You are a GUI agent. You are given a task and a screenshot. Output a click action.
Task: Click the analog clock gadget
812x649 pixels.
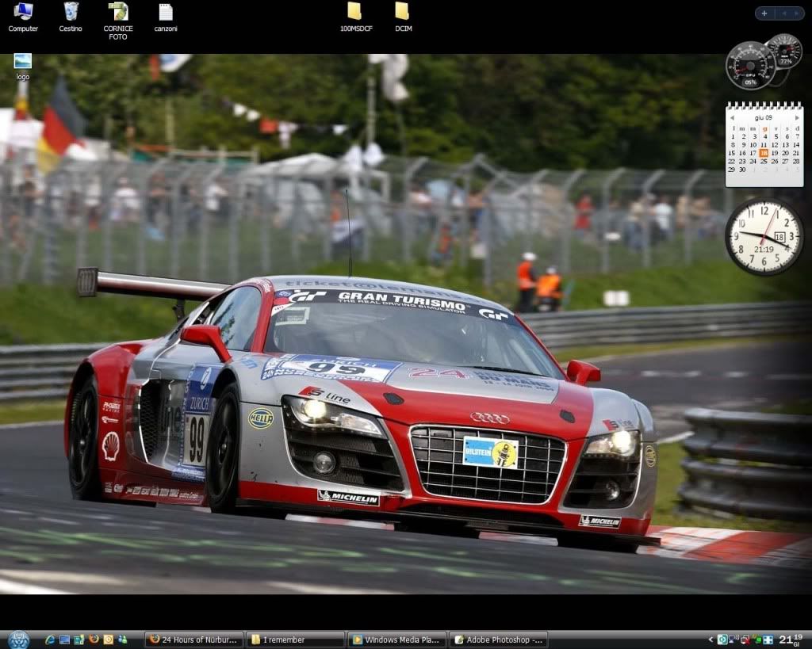tap(764, 236)
